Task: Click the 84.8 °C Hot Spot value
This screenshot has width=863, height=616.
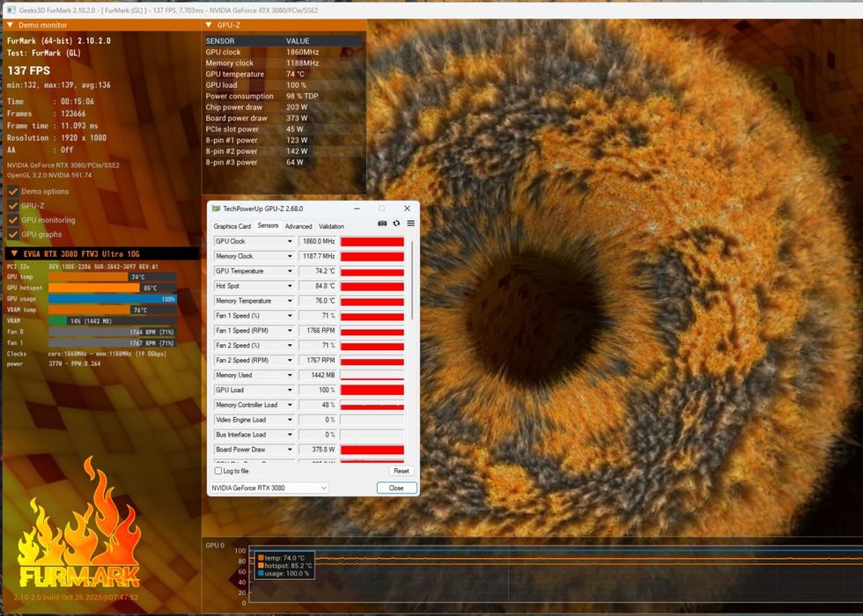Action: point(318,286)
